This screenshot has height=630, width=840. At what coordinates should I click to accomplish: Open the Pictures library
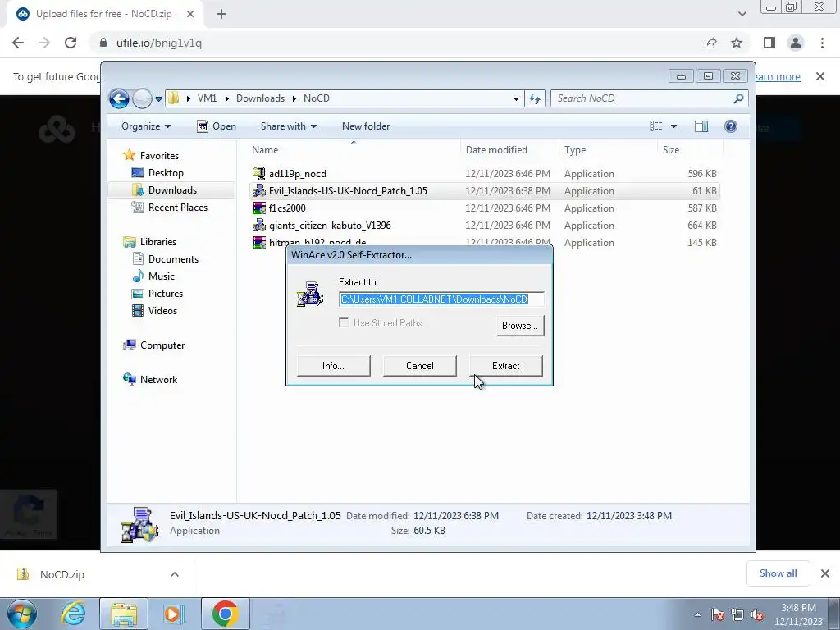[166, 294]
